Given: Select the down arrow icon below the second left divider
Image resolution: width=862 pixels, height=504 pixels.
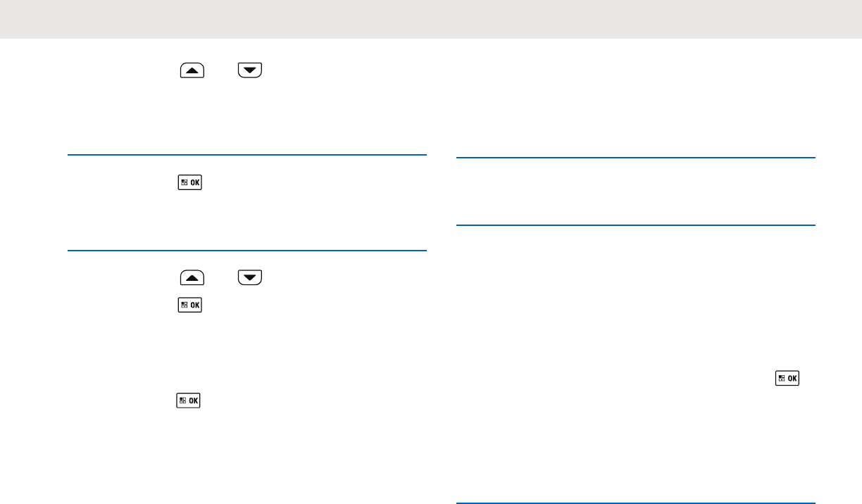Looking at the screenshot, I should pos(249,278).
